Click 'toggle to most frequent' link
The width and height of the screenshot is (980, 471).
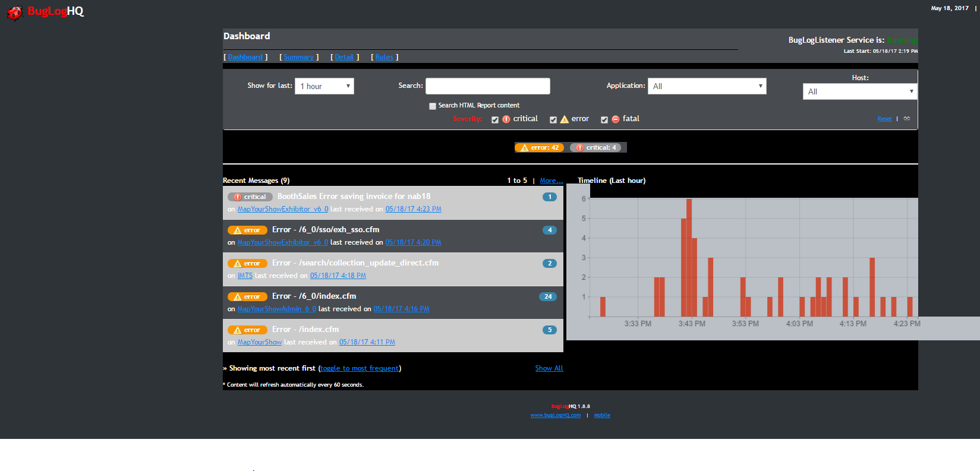coord(360,368)
